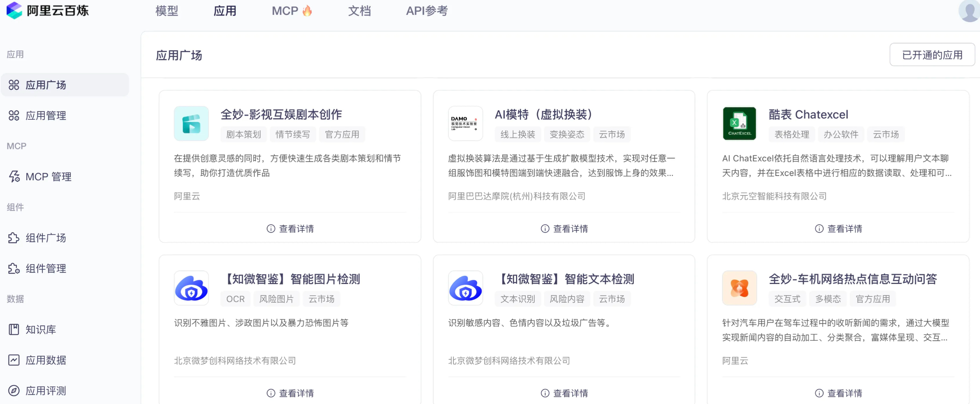Click the MCP 管理 sidebar icon
The height and width of the screenshot is (404, 980).
pyautogui.click(x=14, y=176)
